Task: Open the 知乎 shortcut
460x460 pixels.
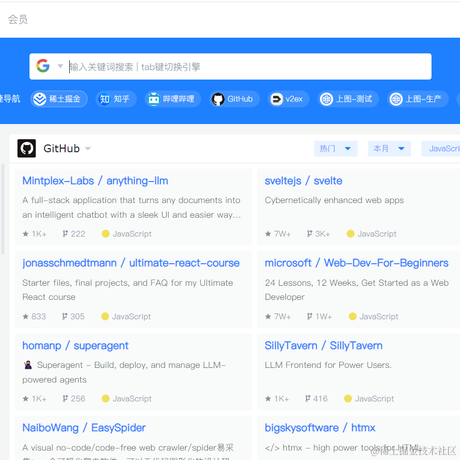Action: click(116, 99)
